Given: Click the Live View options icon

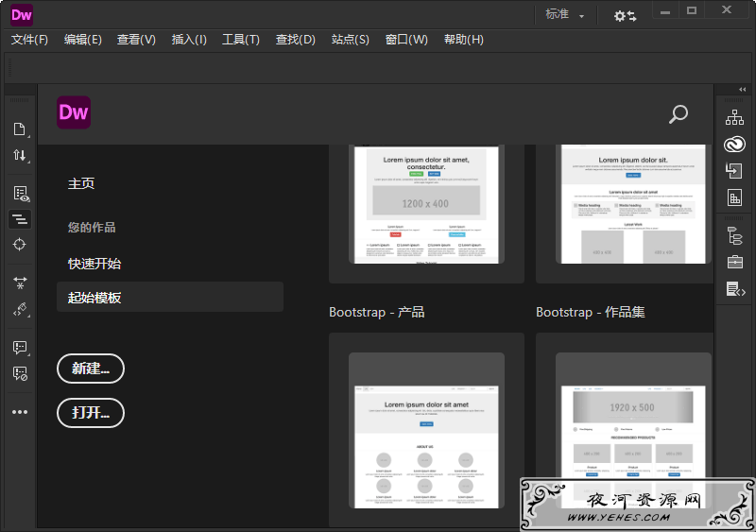Looking at the screenshot, I should (x=21, y=194).
